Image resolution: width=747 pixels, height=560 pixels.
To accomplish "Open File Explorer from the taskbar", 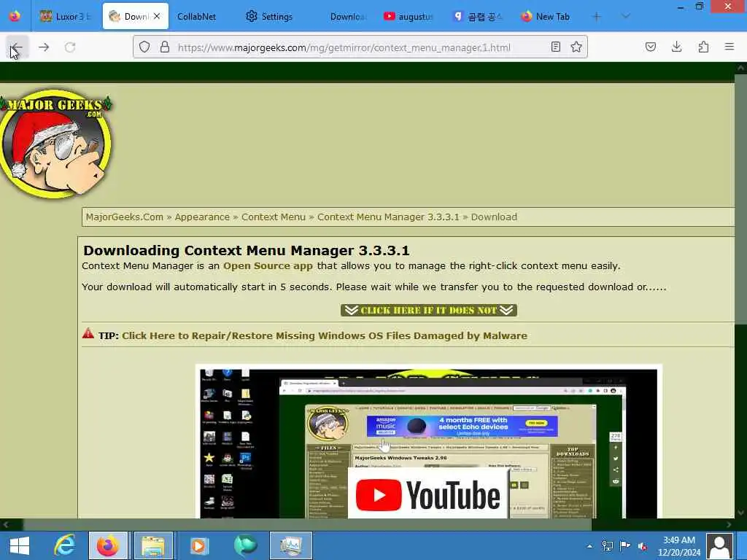I will pos(153,545).
